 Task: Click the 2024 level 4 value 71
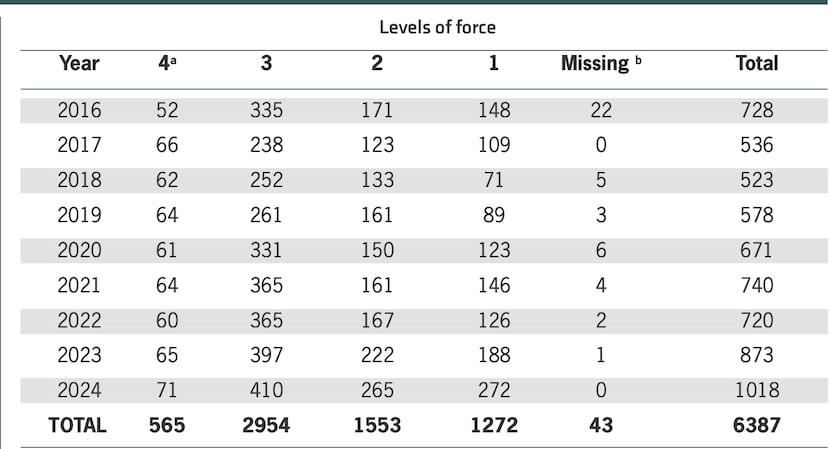pyautogui.click(x=166, y=390)
